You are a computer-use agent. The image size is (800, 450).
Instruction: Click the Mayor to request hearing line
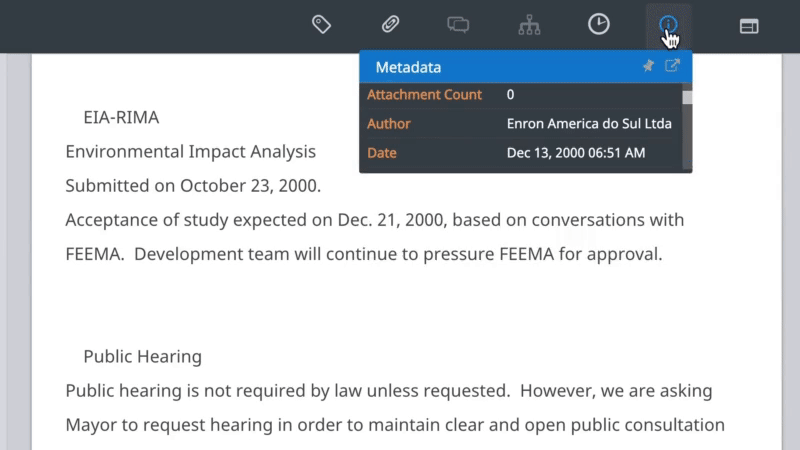(395, 425)
